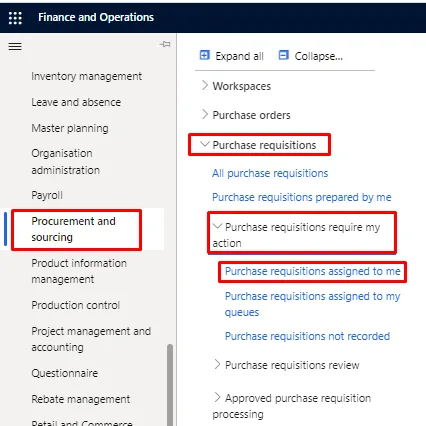Viewport: 426px width, 426px height.
Task: Open Purchase requisitions assigned to me
Action: (312, 271)
